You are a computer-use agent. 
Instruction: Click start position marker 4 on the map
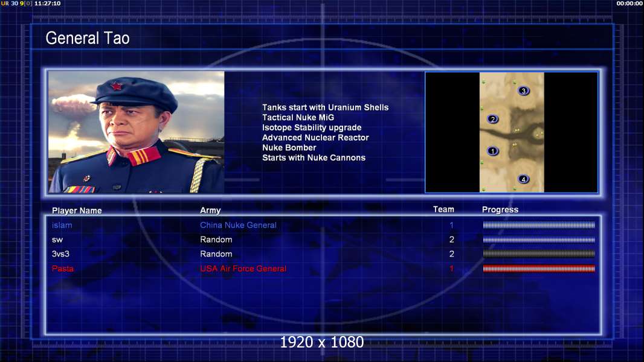tap(523, 179)
